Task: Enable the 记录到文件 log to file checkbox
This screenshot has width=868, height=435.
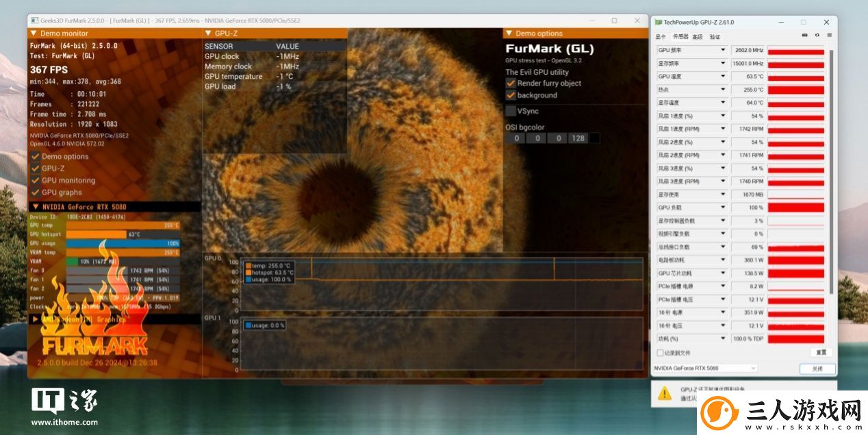Action: click(x=660, y=353)
